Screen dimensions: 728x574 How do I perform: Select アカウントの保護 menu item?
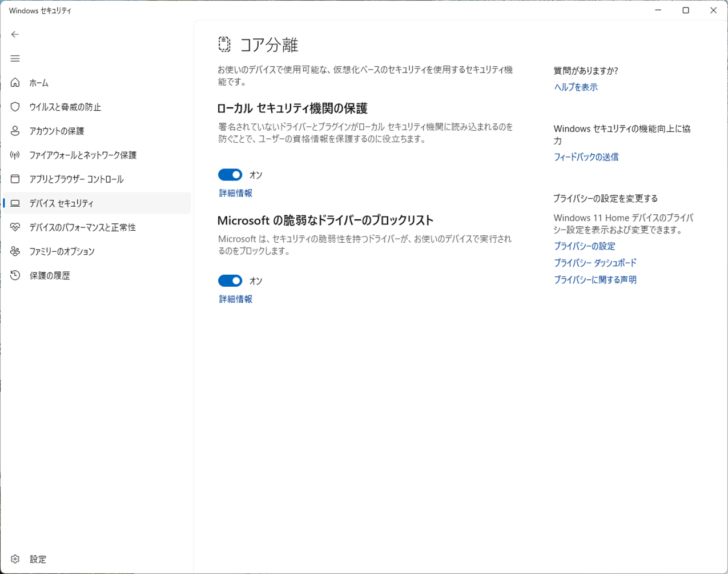[97, 131]
